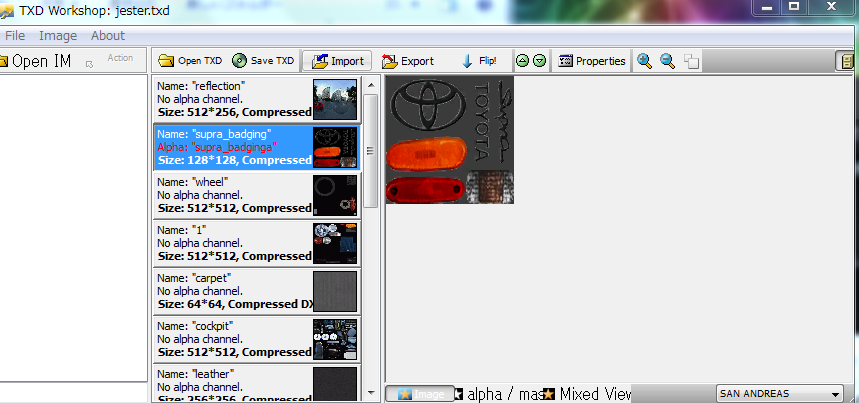
Task: Select the "carpet" texture row
Action: (x=256, y=291)
